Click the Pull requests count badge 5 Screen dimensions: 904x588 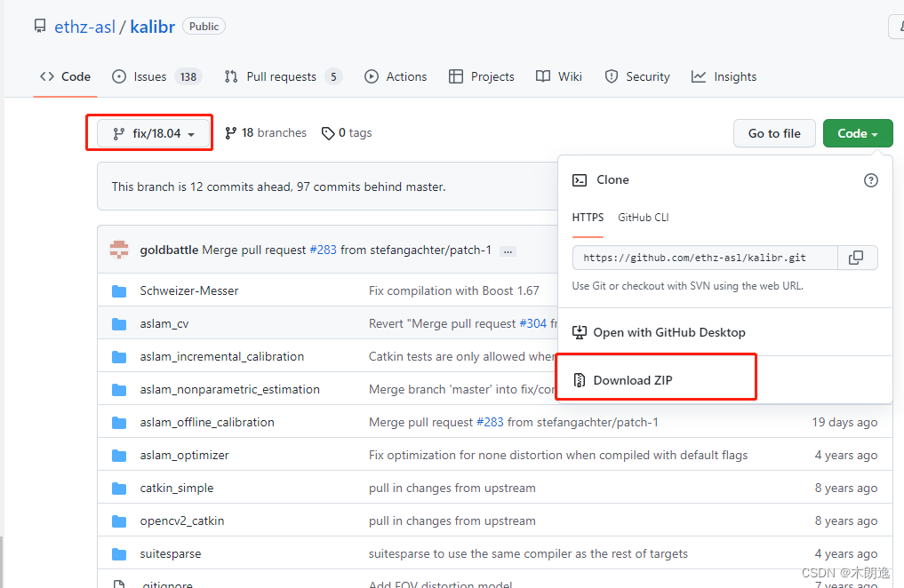(x=333, y=76)
